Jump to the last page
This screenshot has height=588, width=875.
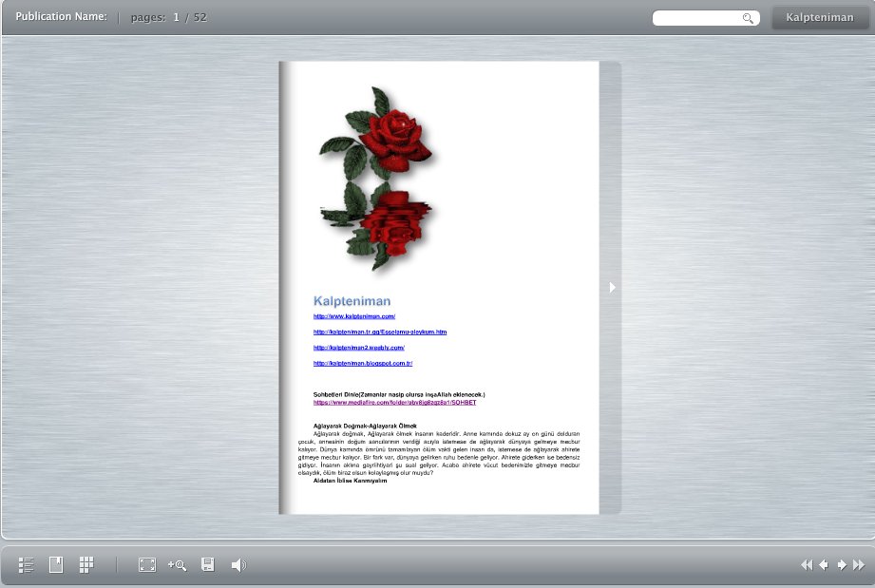859,565
